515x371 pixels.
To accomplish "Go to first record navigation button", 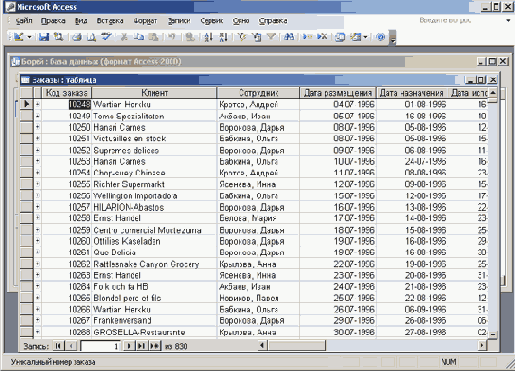I will pos(58,346).
